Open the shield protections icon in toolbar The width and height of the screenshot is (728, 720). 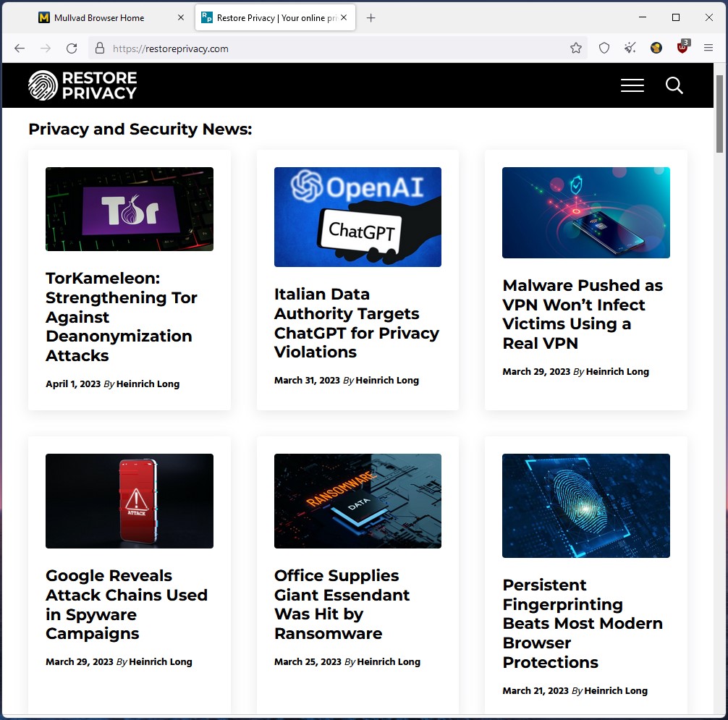[x=604, y=48]
